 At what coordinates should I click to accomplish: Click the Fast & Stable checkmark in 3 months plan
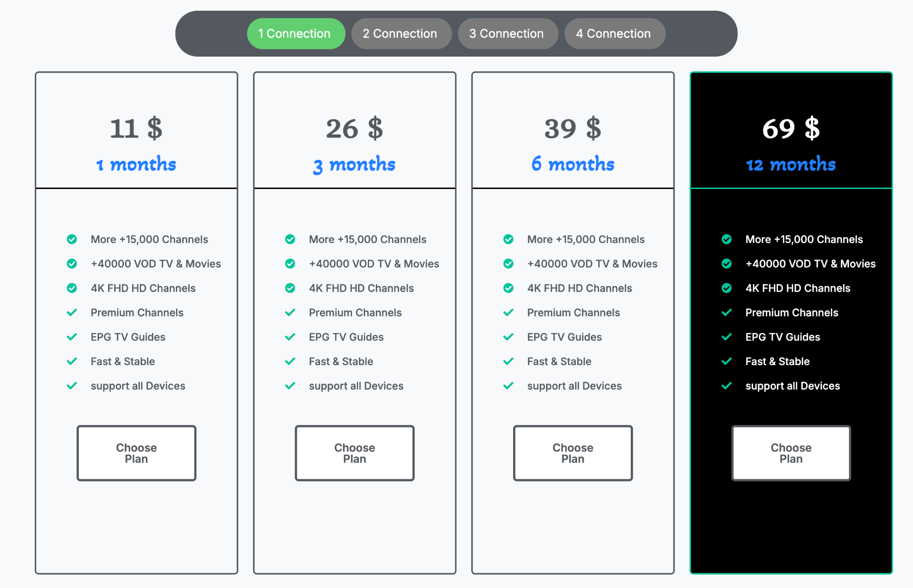290,361
